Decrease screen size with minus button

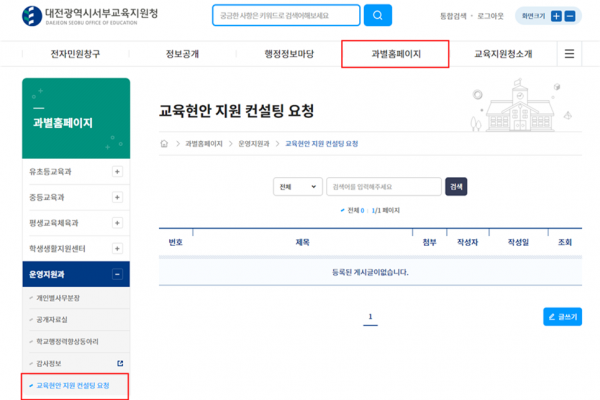pyautogui.click(x=570, y=16)
